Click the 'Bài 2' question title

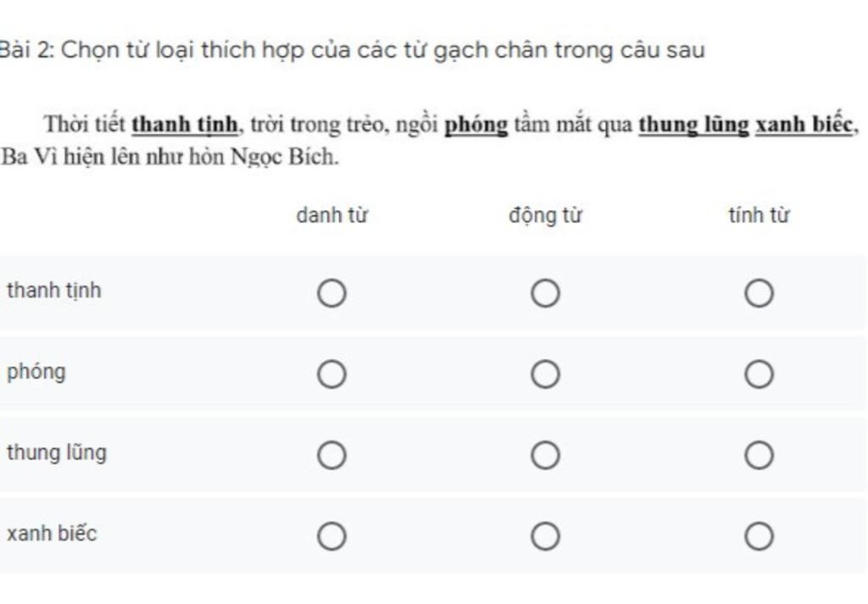(352, 50)
